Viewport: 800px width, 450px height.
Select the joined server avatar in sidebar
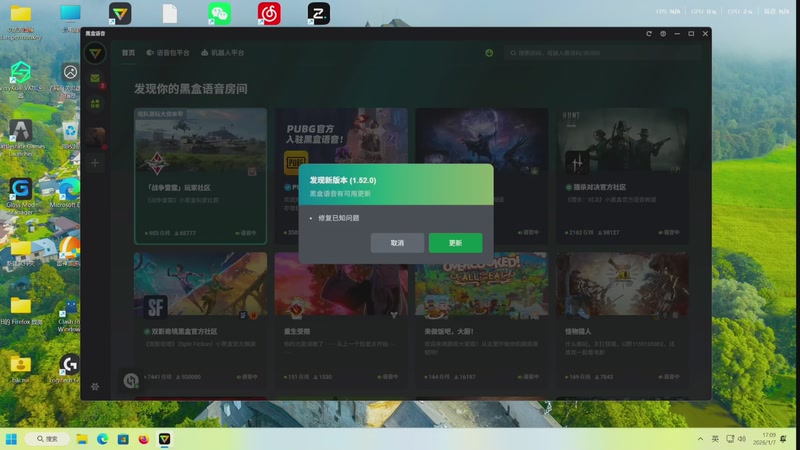(95, 136)
